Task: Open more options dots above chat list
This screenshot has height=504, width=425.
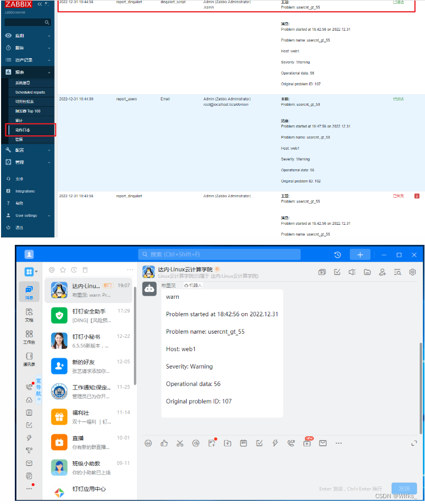Action: (130, 270)
